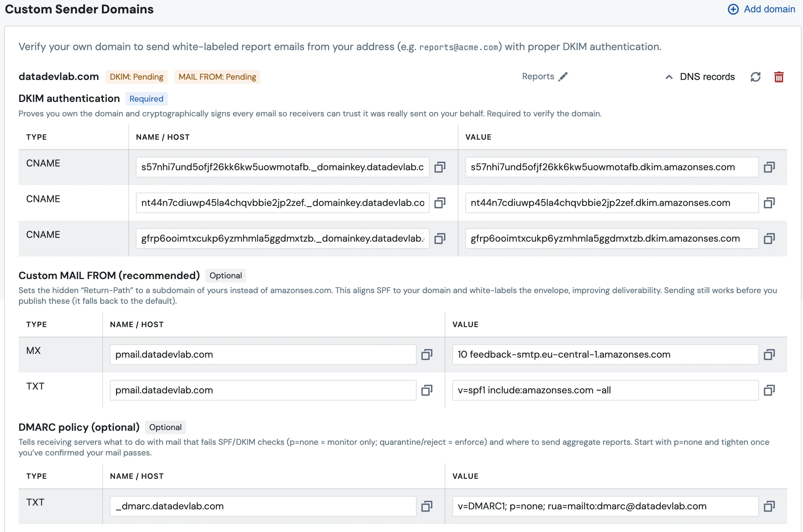Copy the s57nhi7 dkim.amazonses.com value
The height and width of the screenshot is (532, 803).
point(769,167)
